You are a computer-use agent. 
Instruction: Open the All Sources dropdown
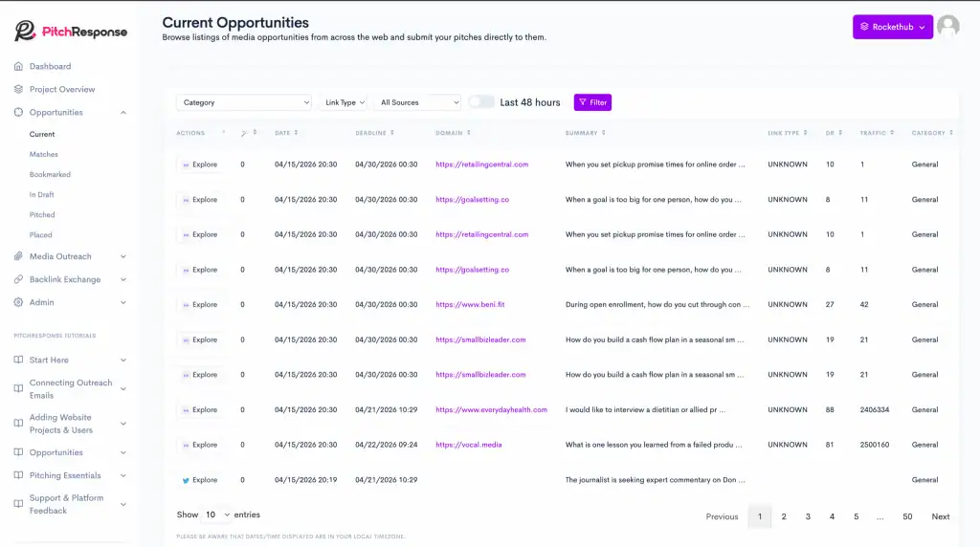click(417, 102)
